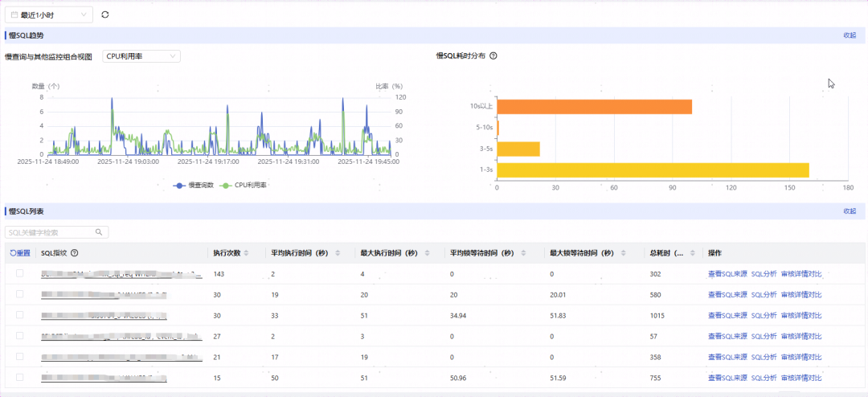Open 查看SQL来源 for row totaling 755
The height and width of the screenshot is (397, 868).
[x=727, y=378]
